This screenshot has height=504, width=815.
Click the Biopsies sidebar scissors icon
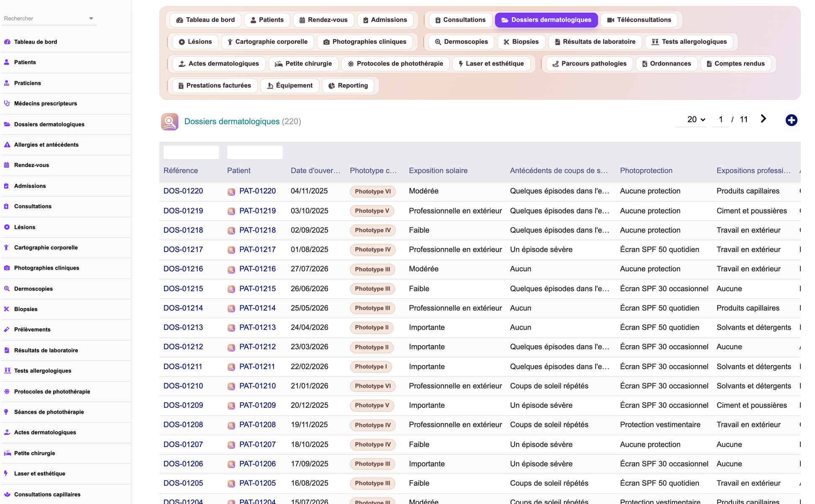[7, 309]
